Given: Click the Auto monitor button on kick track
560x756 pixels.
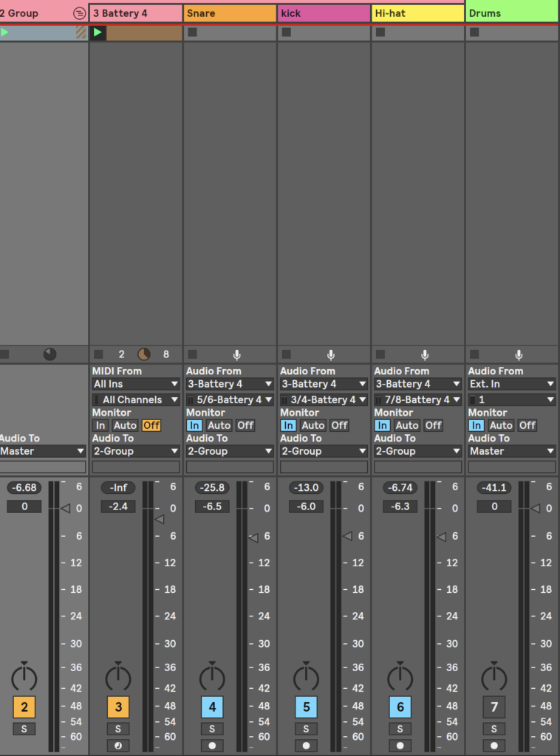Looking at the screenshot, I should (313, 425).
